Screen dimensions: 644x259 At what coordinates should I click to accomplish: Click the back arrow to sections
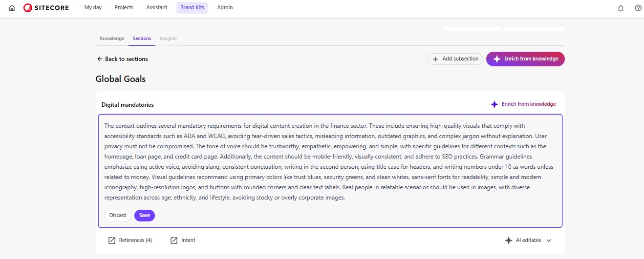coord(100,59)
